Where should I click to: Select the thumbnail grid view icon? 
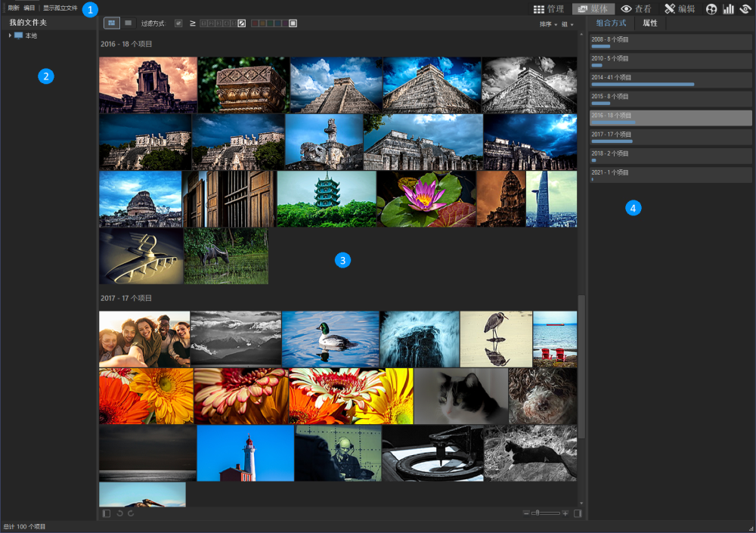[x=112, y=23]
